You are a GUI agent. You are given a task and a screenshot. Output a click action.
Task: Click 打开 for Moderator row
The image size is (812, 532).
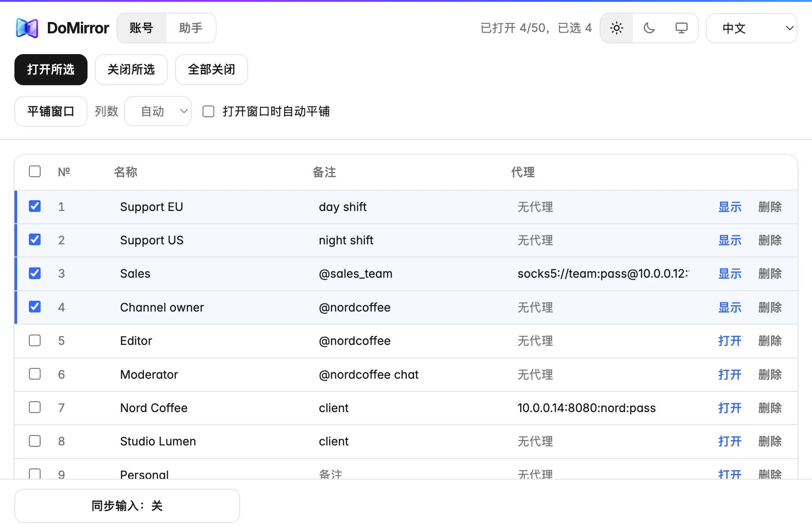pos(730,375)
